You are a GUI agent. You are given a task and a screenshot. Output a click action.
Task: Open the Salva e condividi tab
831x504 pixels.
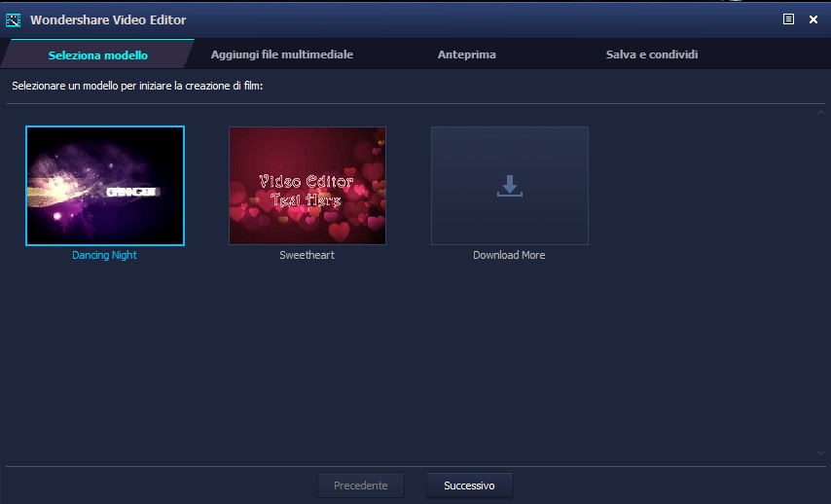(x=651, y=54)
